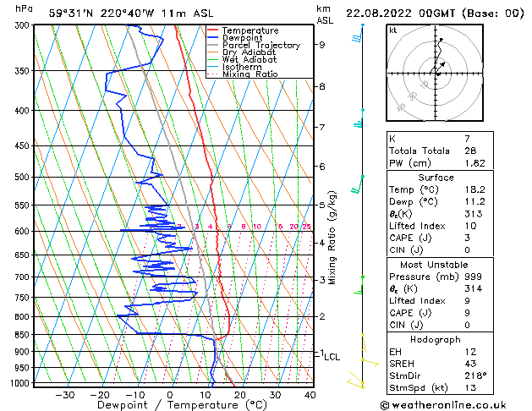Click the 800 hPa pressure level label
The width and height of the screenshot is (532, 411).
24,317
